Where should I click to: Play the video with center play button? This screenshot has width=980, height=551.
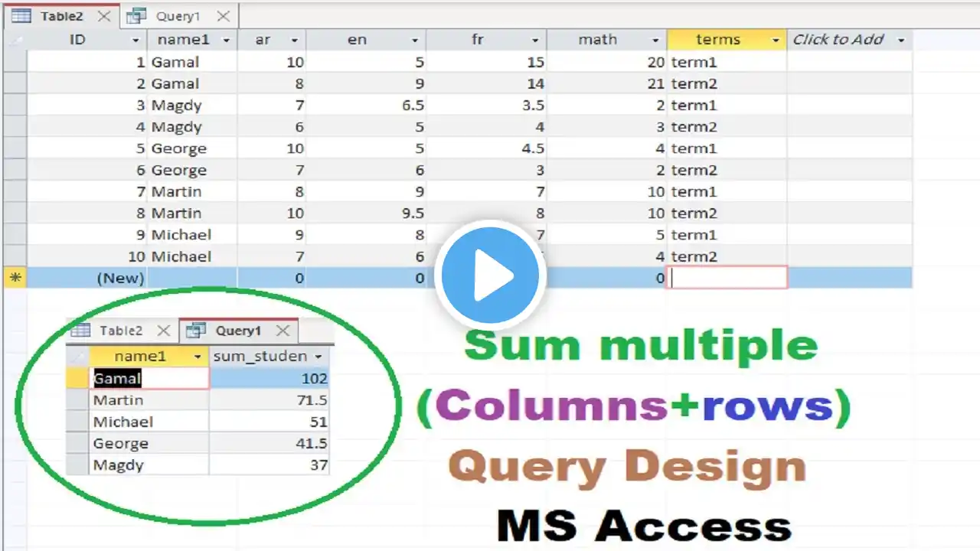point(490,275)
